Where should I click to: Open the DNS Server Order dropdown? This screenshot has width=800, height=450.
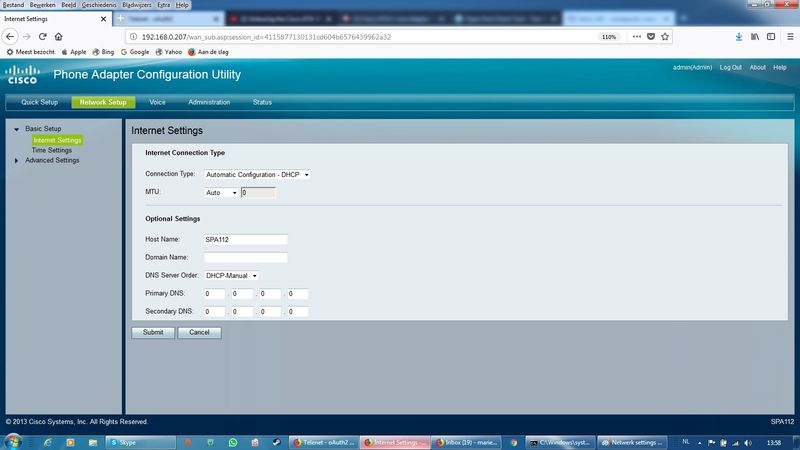pyautogui.click(x=231, y=275)
